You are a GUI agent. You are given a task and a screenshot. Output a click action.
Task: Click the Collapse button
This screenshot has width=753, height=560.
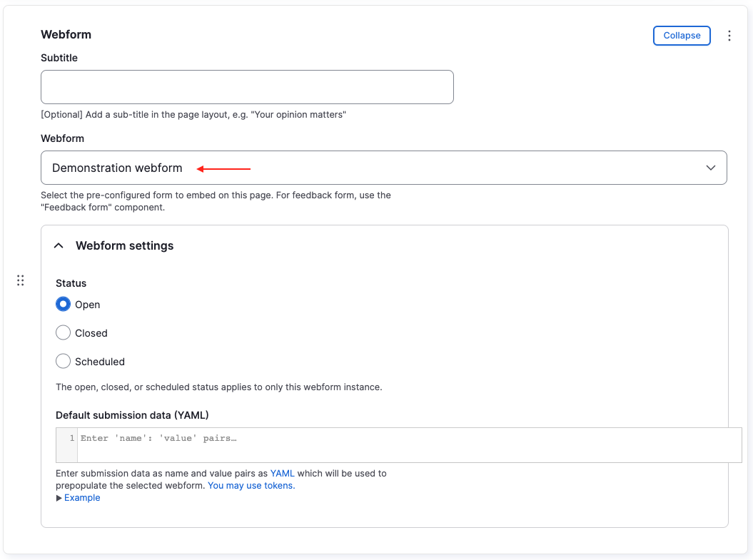point(681,35)
